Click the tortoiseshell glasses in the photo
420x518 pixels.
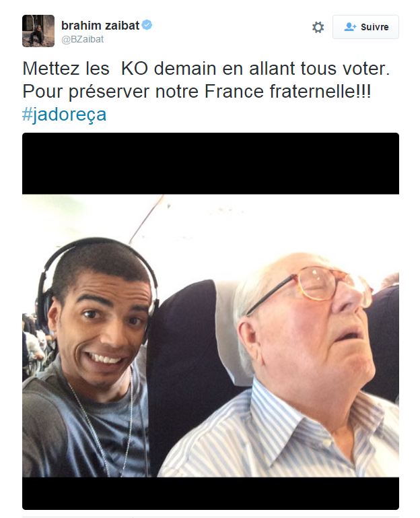317,287
